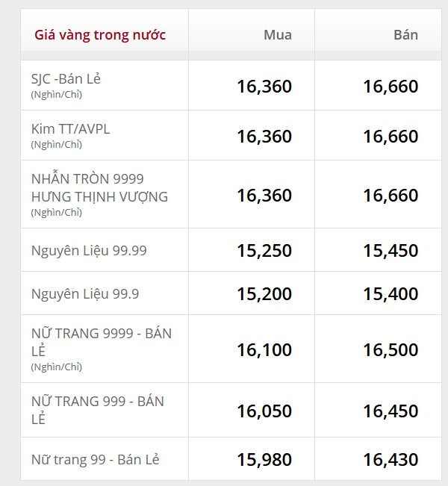Select the Nguyên Liệu 99.9 label
The image size is (448, 486).
click(x=85, y=294)
